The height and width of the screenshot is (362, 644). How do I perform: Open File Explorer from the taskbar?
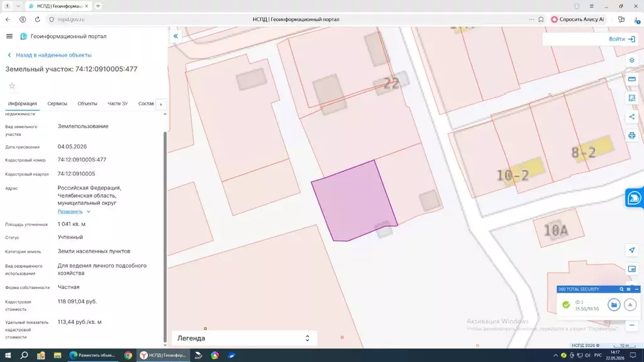click(x=57, y=356)
